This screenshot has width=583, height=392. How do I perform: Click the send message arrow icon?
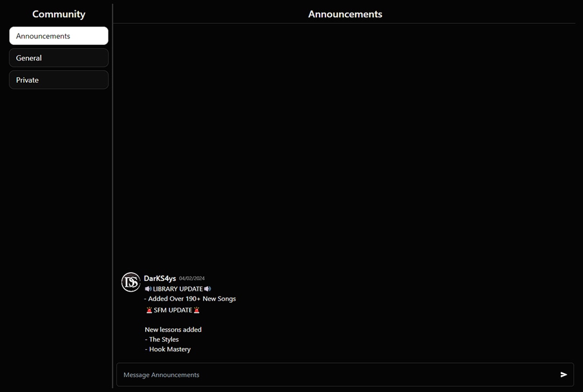tap(564, 375)
